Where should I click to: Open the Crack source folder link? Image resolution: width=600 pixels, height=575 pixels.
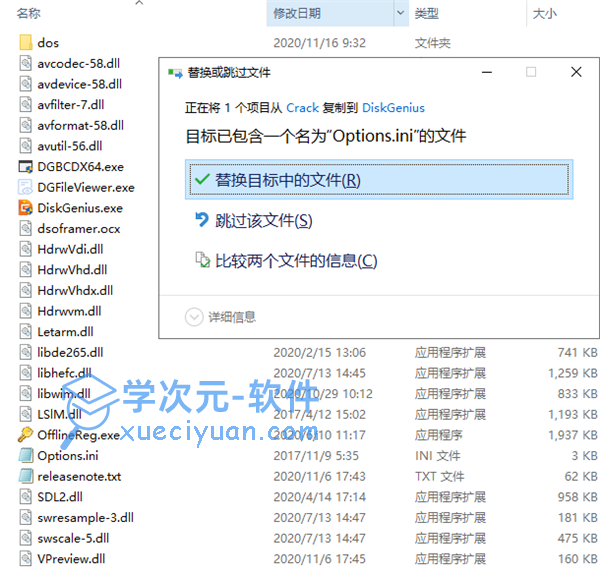click(302, 108)
